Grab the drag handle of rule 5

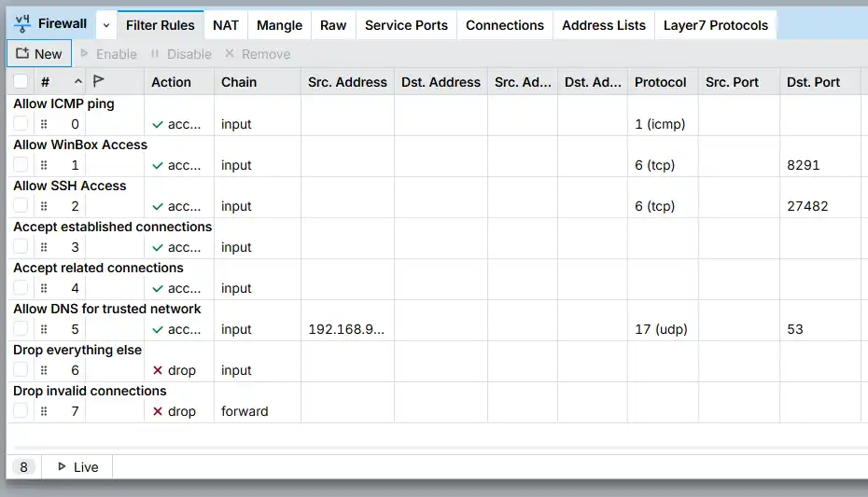44,329
